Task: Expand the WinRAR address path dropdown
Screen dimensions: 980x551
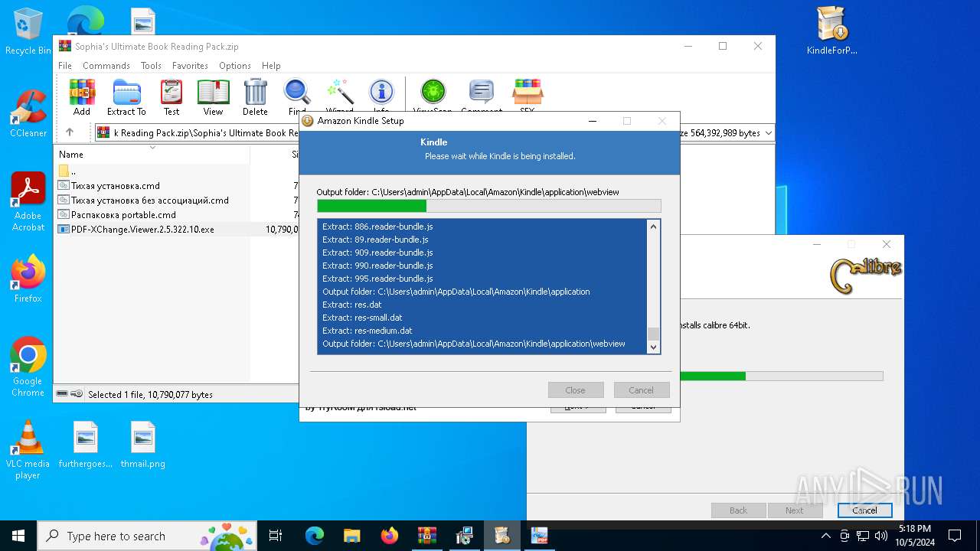Action: point(768,133)
